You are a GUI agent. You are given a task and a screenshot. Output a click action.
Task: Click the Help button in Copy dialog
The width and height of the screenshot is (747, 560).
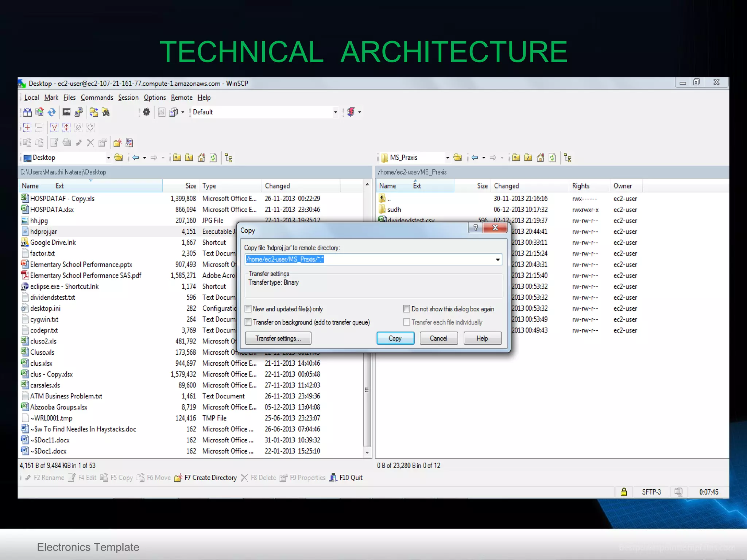click(x=483, y=338)
